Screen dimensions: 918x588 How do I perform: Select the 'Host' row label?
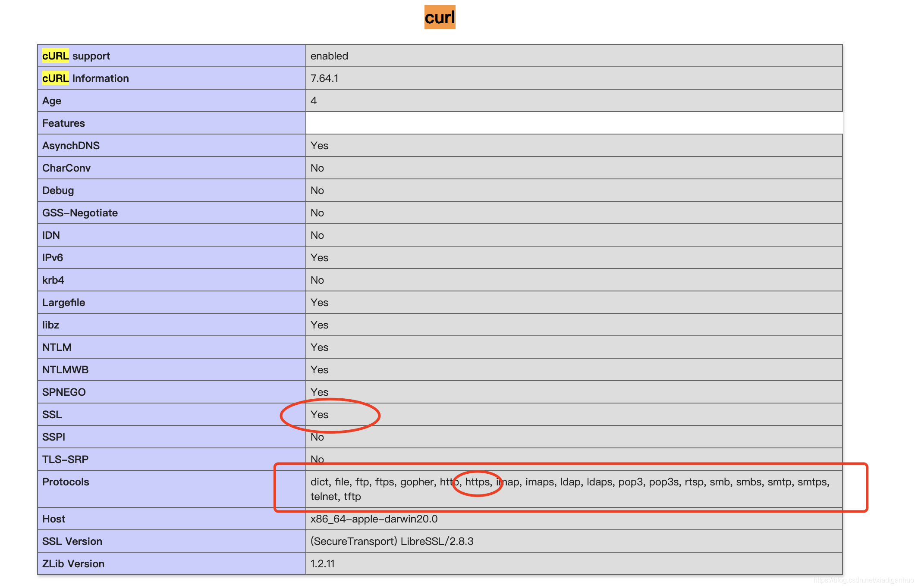tap(53, 519)
